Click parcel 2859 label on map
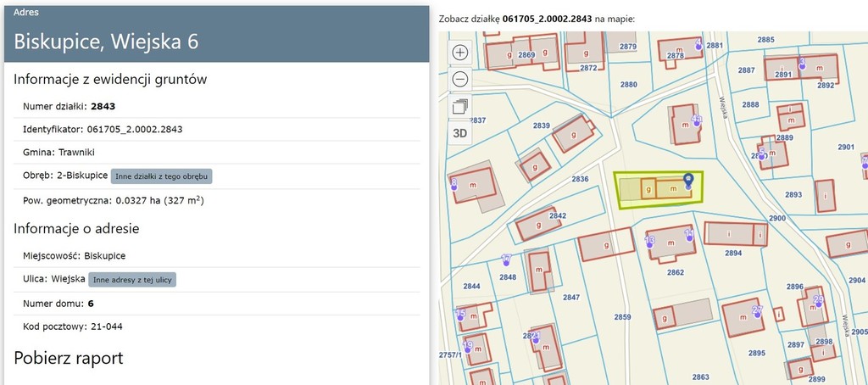 click(623, 317)
